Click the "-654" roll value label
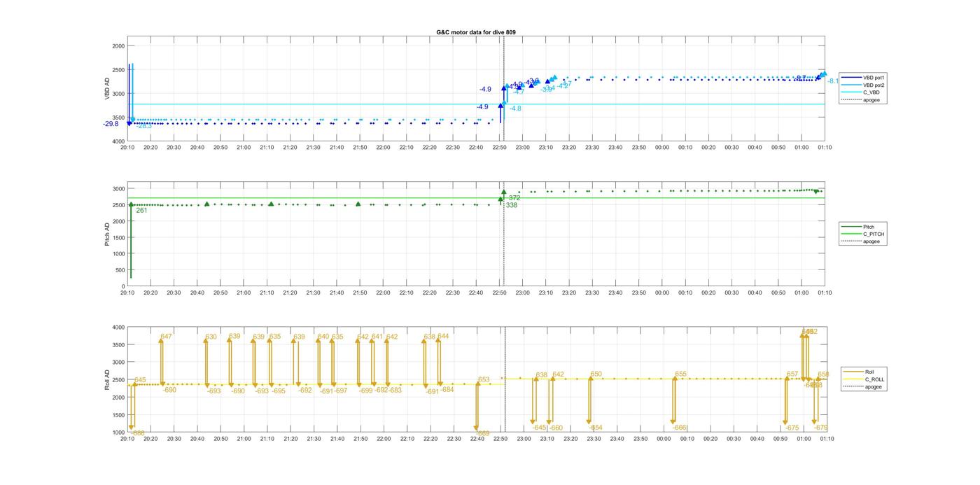The width and height of the screenshot is (980, 485). tap(595, 428)
